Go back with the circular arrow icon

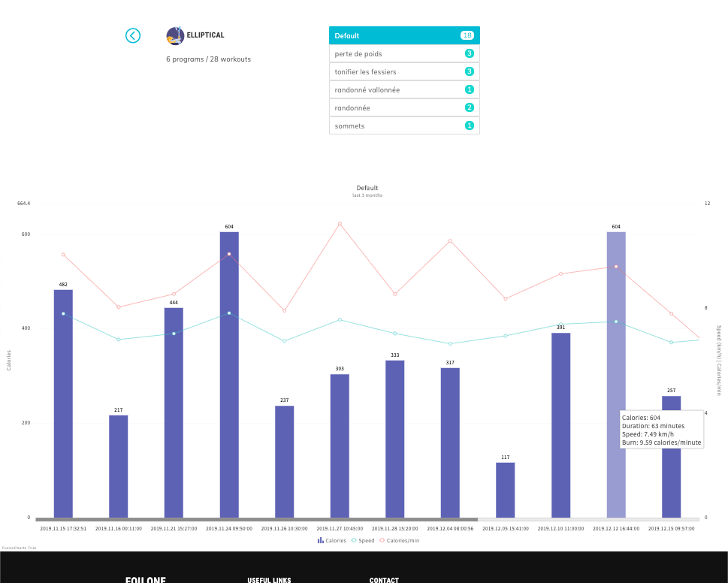[x=133, y=36]
